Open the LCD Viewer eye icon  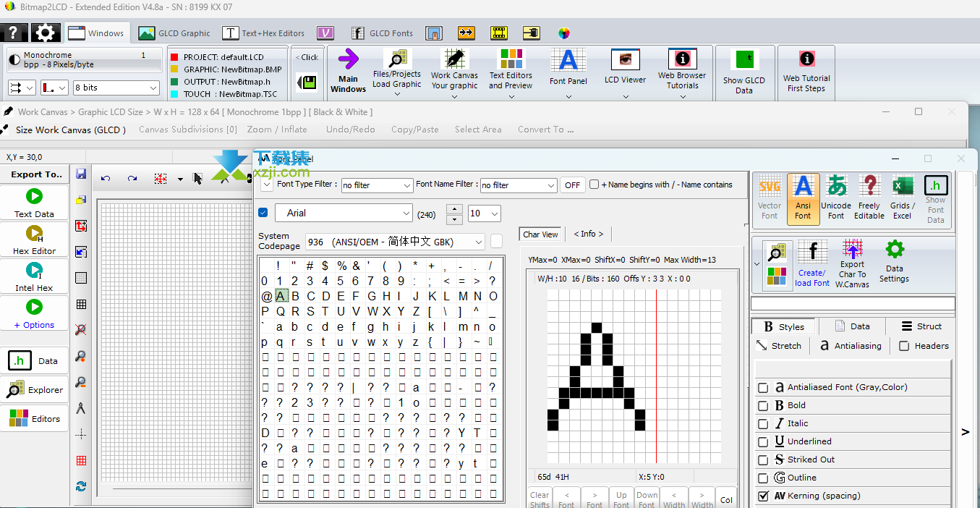[625, 61]
